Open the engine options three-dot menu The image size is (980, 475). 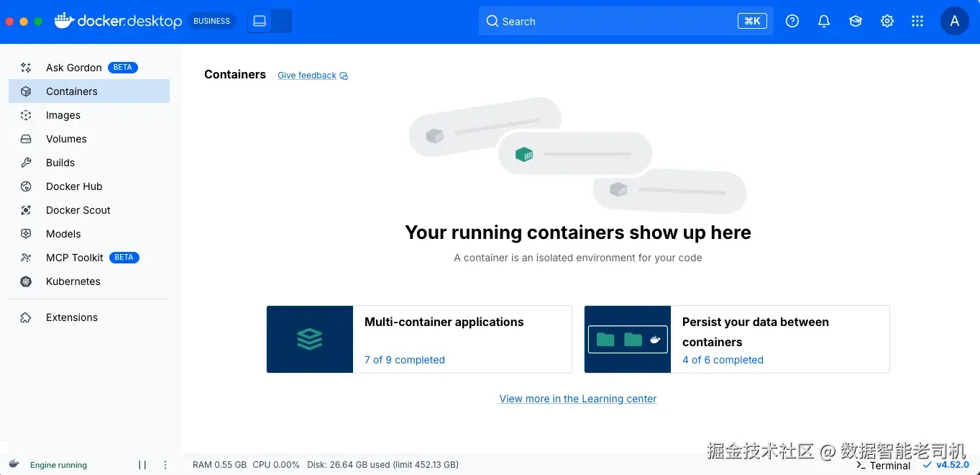(x=165, y=465)
